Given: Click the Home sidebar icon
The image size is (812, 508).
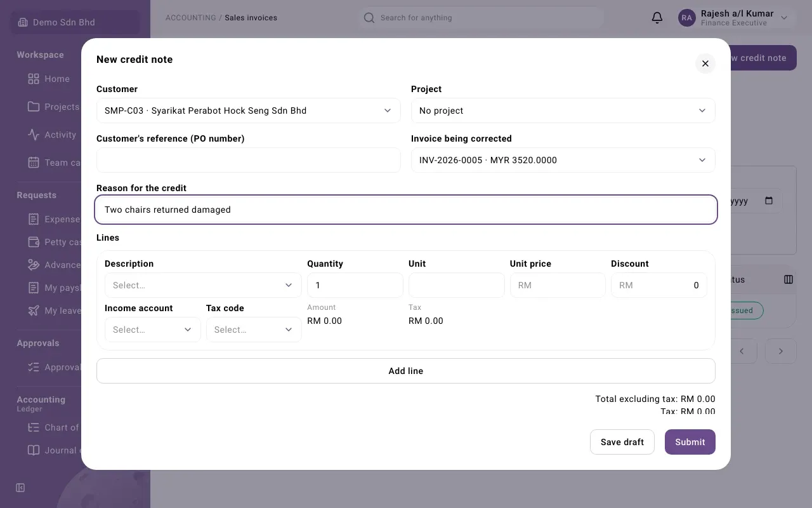Looking at the screenshot, I should click(34, 79).
